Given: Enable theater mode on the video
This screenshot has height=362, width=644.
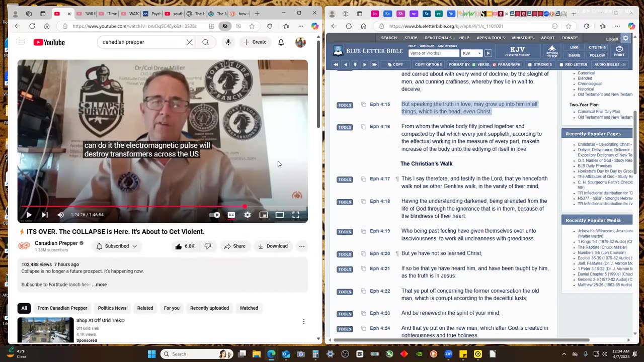Looking at the screenshot, I should point(280,215).
